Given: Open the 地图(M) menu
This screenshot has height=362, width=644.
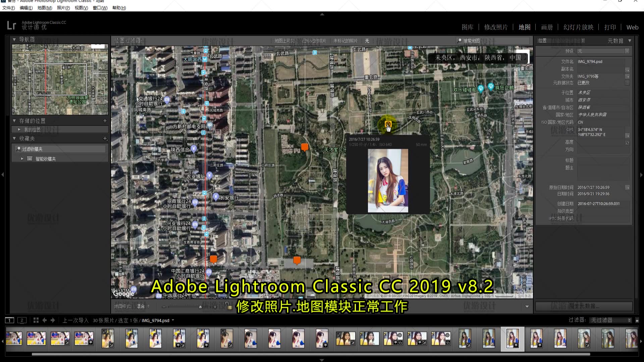Looking at the screenshot, I should point(45,8).
